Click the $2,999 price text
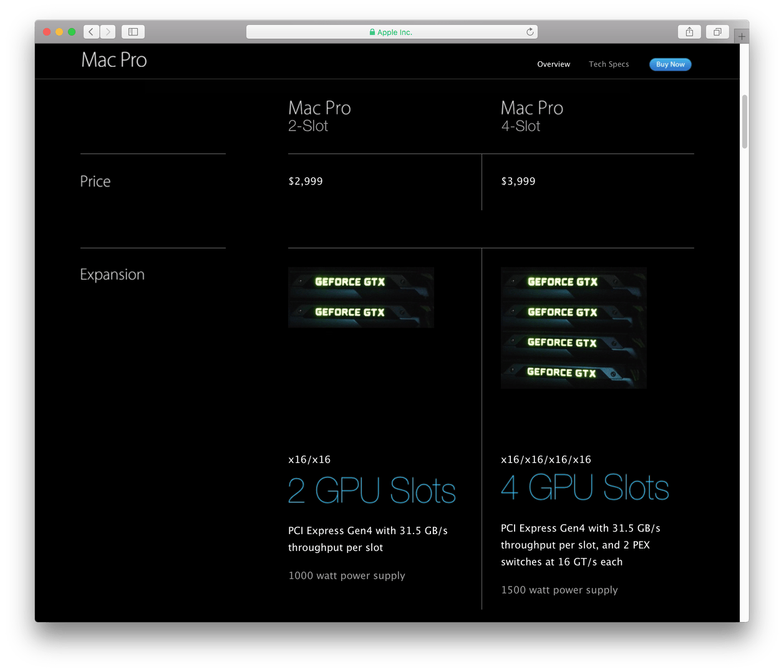 point(305,181)
